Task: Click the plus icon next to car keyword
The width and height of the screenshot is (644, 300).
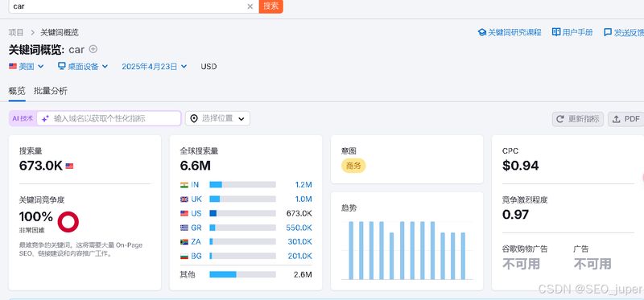Action: 93,49
